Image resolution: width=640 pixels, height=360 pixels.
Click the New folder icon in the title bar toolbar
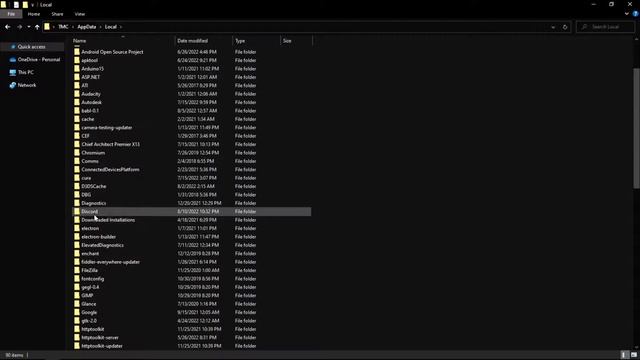[x=25, y=5]
